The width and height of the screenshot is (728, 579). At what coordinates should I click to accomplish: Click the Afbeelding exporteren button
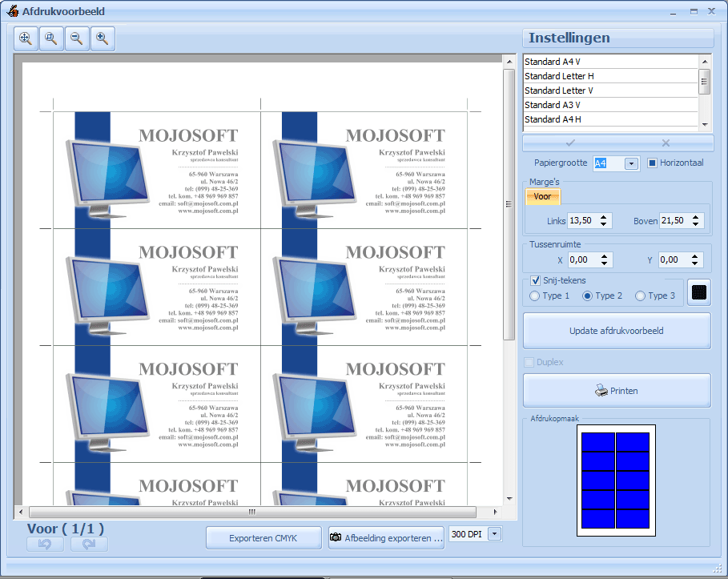click(386, 538)
